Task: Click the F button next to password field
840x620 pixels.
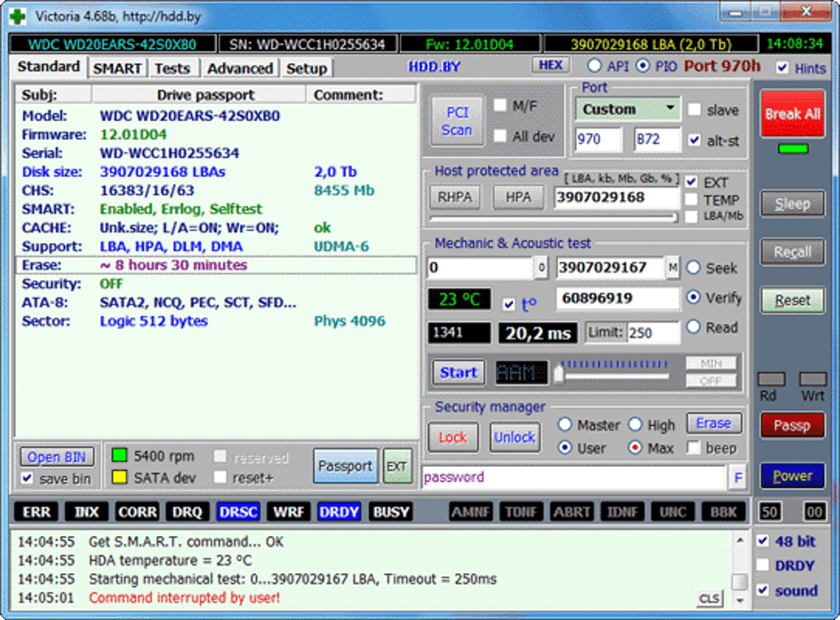Action: [x=738, y=477]
